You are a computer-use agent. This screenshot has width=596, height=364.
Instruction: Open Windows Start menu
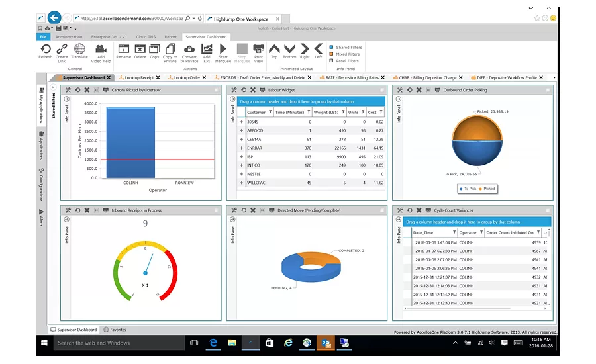[x=44, y=343]
